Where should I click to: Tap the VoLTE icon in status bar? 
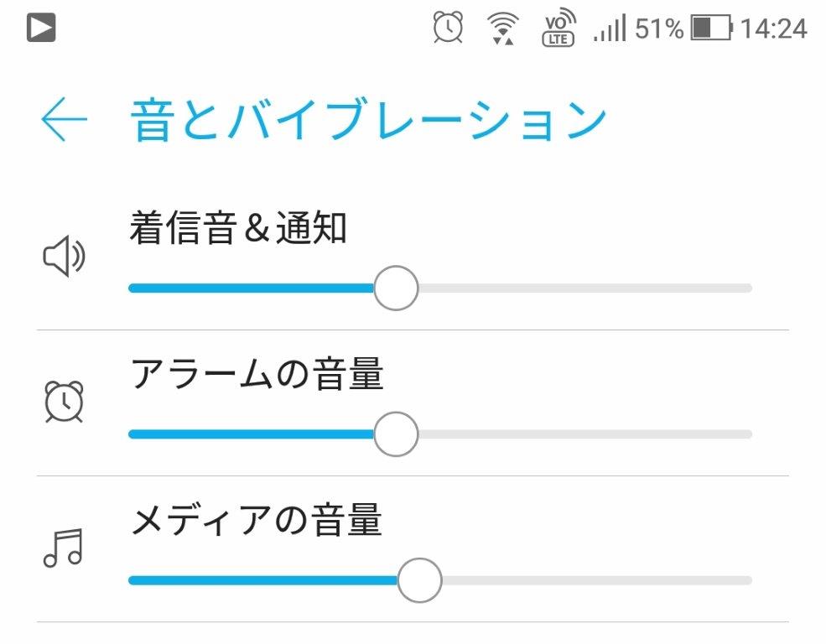[x=558, y=29]
